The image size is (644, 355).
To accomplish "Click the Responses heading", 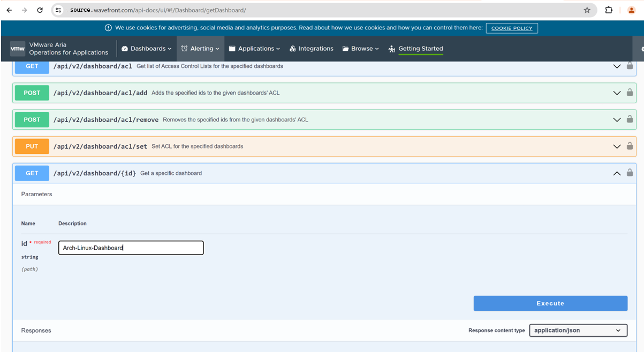I will (x=36, y=330).
